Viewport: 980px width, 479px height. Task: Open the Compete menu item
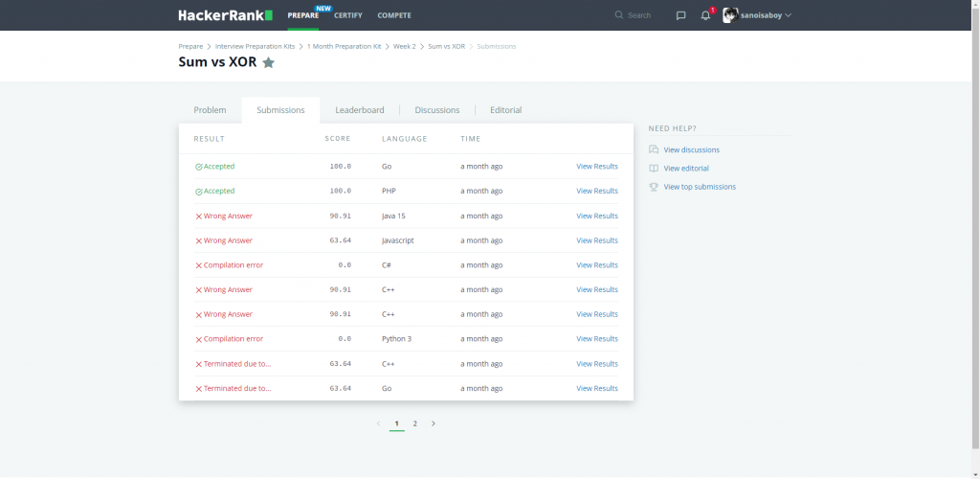coord(394,15)
